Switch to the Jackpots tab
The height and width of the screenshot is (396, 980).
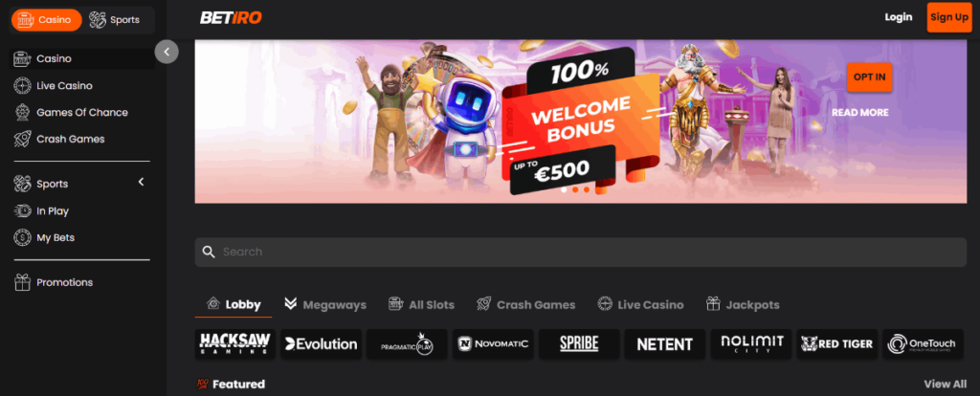tap(743, 305)
